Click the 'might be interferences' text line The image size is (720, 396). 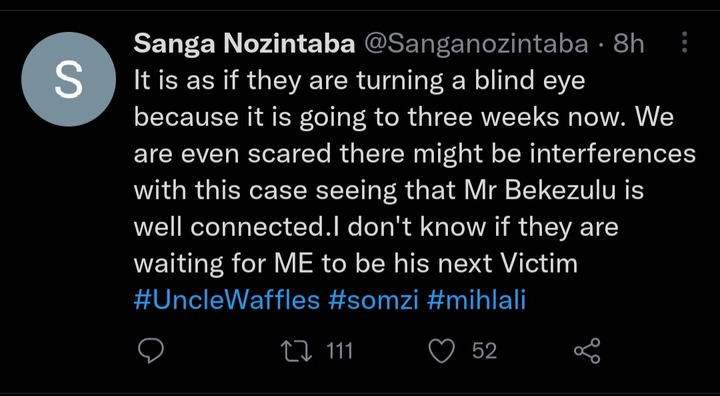415,155
